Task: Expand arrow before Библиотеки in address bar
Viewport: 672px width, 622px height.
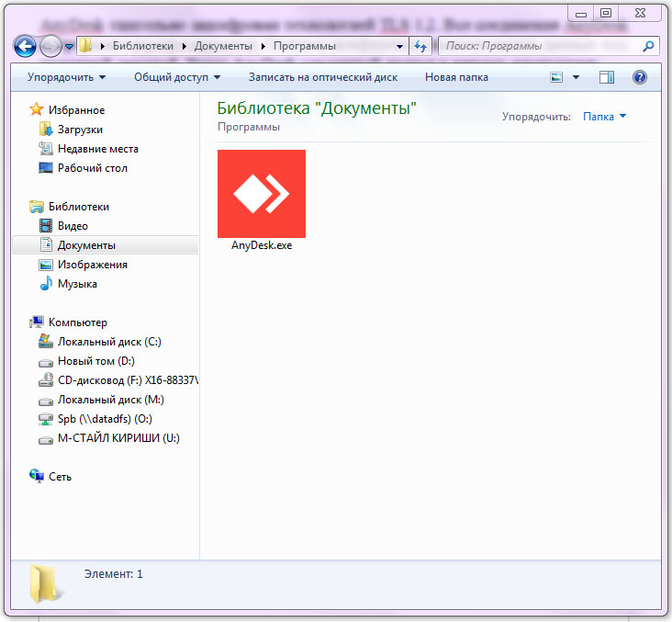Action: (x=103, y=46)
